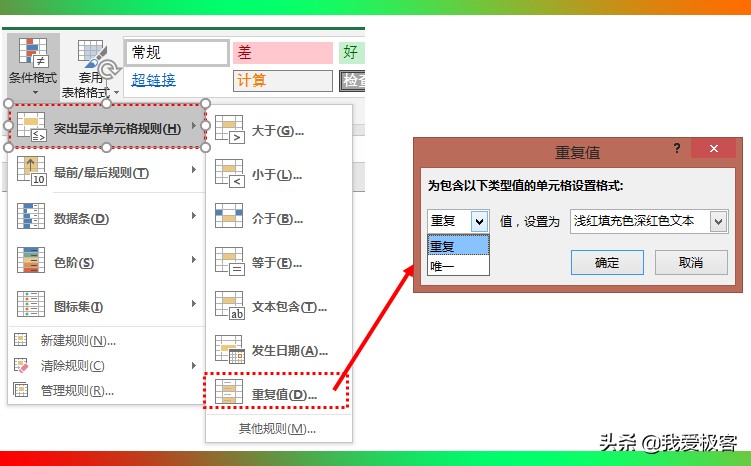
Task: Open 图标集(I) submenu
Action: pyautogui.click(x=107, y=305)
